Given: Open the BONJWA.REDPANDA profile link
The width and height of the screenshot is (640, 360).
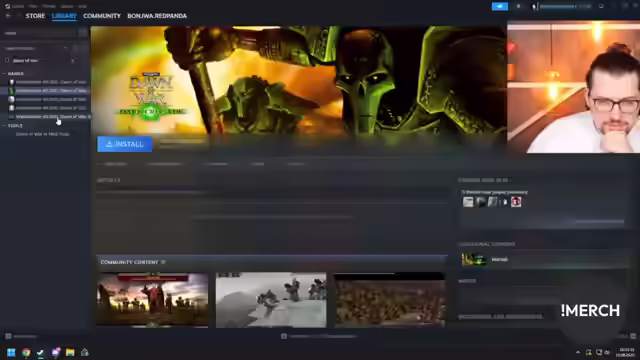Looking at the screenshot, I should [157, 16].
